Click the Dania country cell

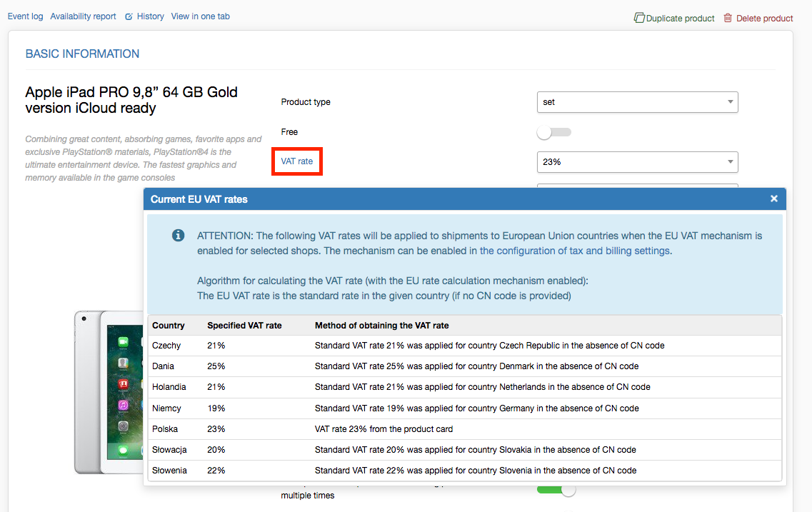[x=163, y=366]
